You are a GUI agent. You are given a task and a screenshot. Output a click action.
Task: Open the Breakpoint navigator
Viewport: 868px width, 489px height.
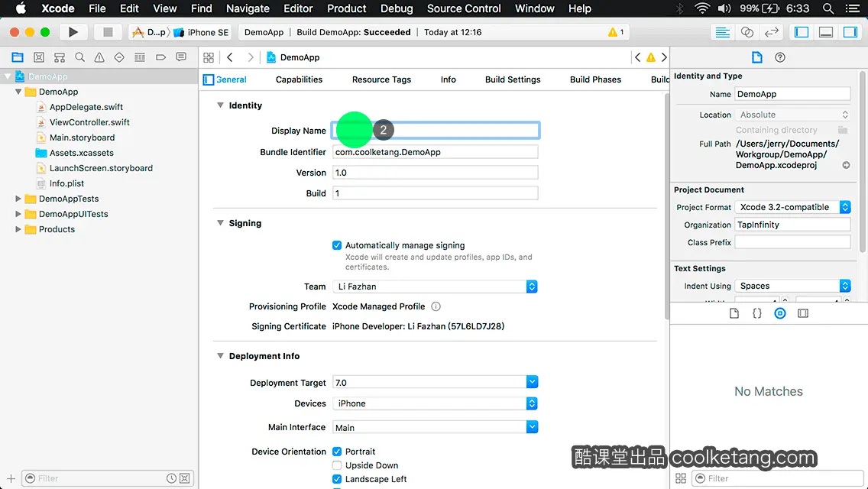pyautogui.click(x=160, y=57)
